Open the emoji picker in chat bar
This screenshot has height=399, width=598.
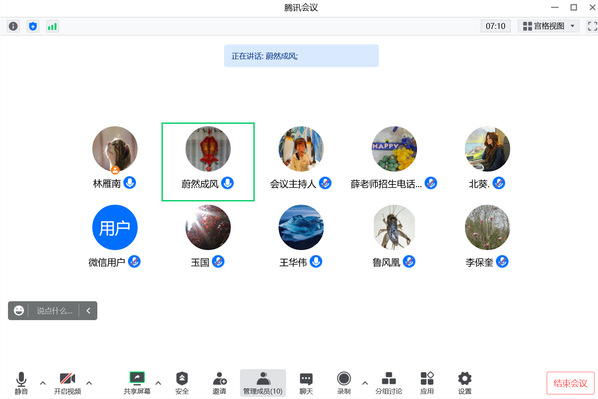click(19, 311)
